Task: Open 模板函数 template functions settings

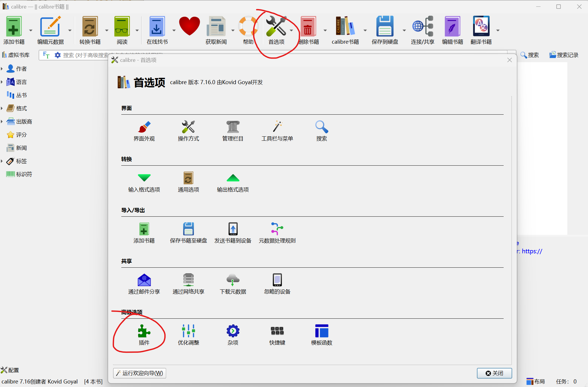Action: [322, 335]
